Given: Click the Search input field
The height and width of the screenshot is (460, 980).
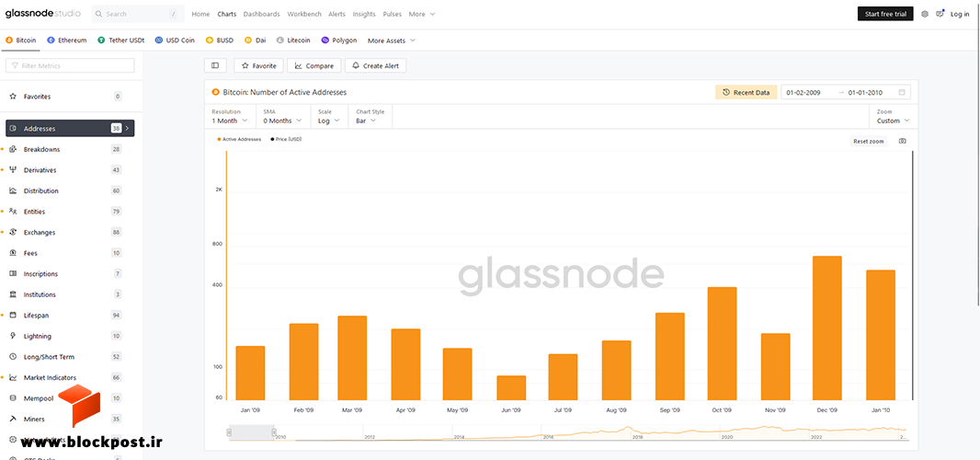Looking at the screenshot, I should (138, 14).
